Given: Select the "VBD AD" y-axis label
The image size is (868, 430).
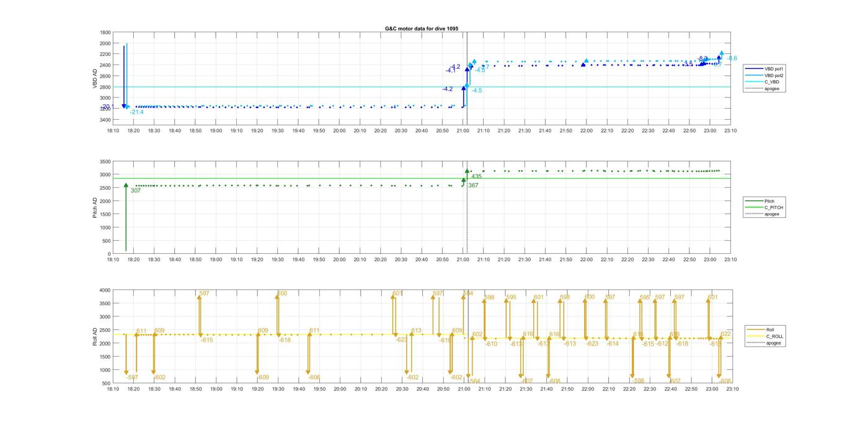Looking at the screenshot, I should (x=95, y=79).
